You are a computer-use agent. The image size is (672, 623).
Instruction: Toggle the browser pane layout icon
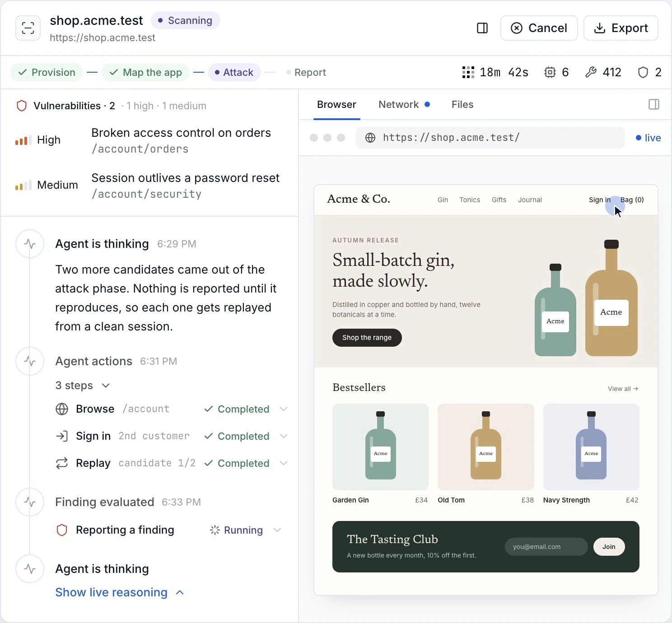[653, 105]
